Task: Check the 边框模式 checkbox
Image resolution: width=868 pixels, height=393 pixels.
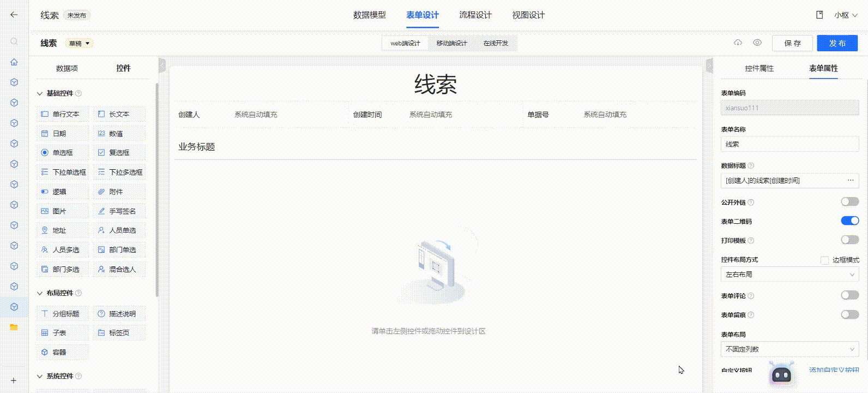Action: pos(824,260)
